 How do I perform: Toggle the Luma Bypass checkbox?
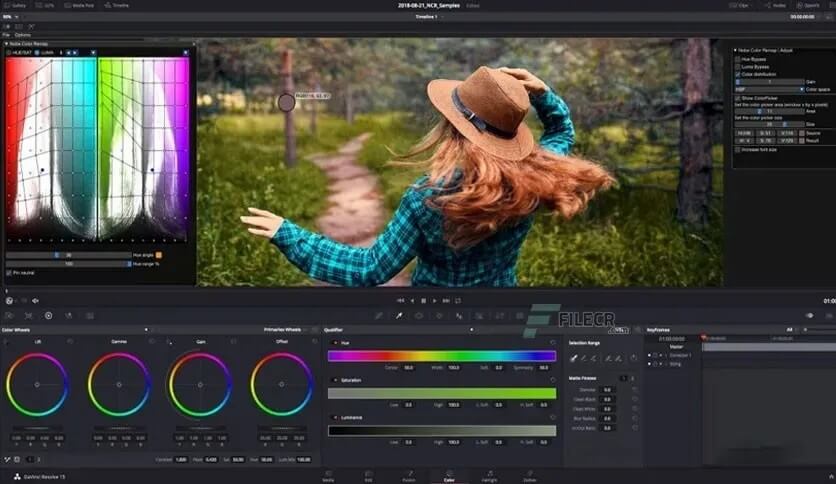(738, 67)
